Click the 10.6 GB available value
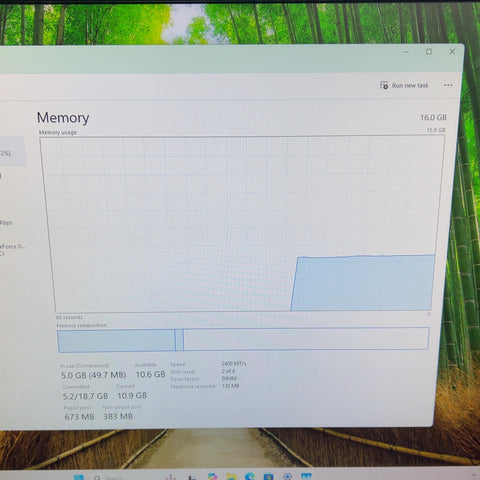The image size is (480, 480). (150, 374)
